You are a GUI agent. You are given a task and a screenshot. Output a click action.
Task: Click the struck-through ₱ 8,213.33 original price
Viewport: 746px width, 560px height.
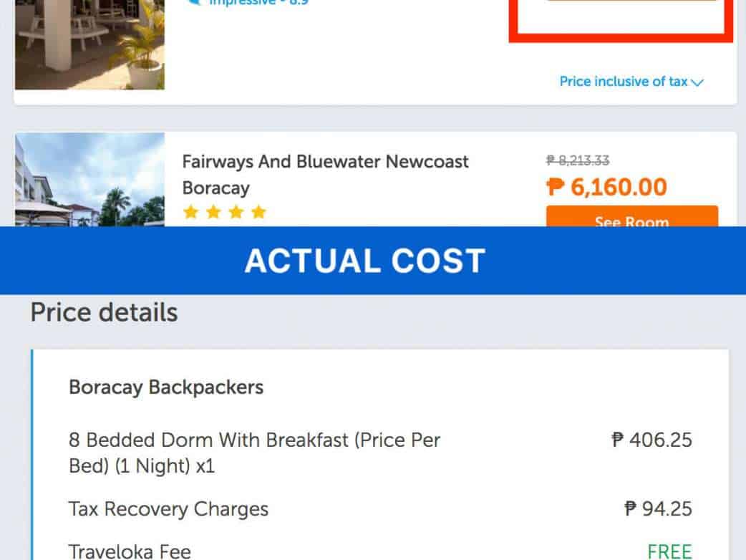point(578,161)
